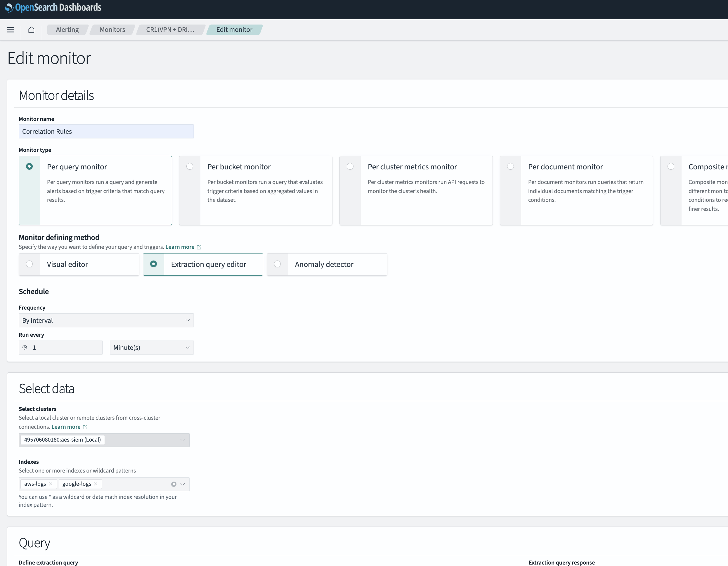The width and height of the screenshot is (728, 566).
Task: Click external link icon beside clusters Learn more
Action: 85,427
